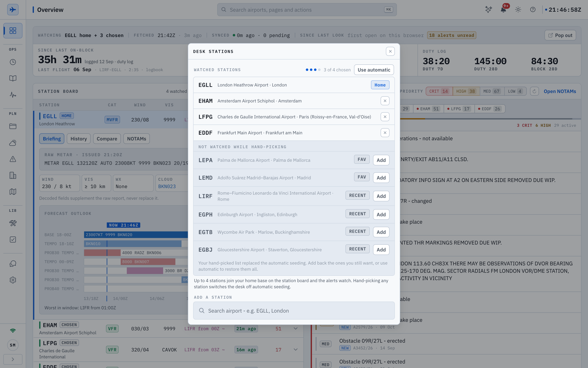Click the 21m ago badge on EHAM row
588x368 pixels.
point(246,329)
